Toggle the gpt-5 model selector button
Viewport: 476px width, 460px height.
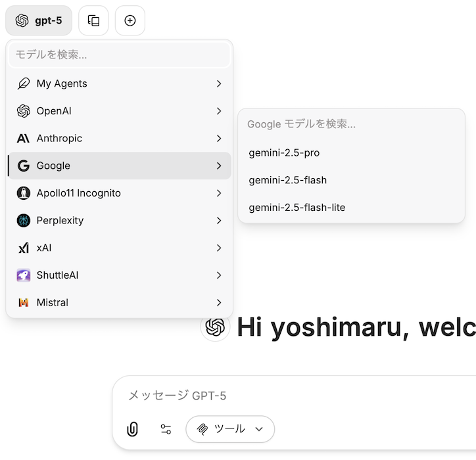point(39,20)
